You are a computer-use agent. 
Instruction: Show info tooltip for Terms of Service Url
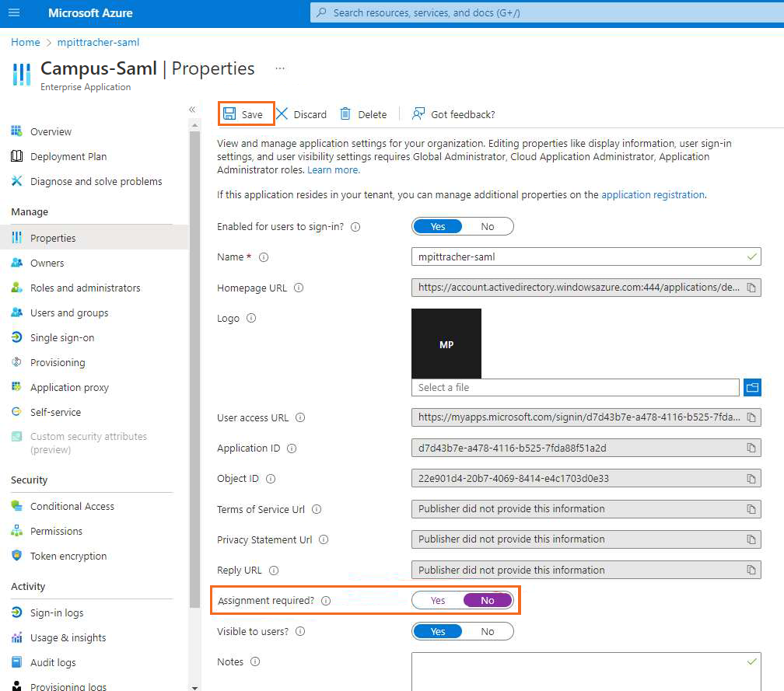[x=317, y=509]
